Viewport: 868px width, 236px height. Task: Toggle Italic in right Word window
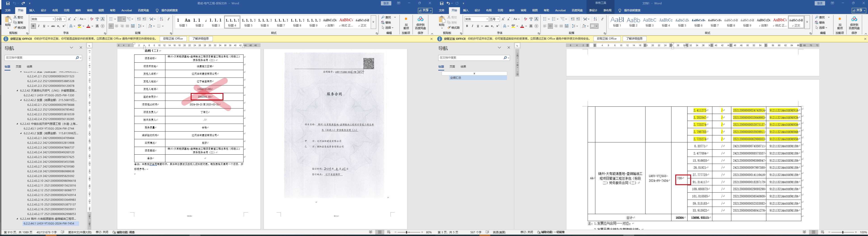click(472, 26)
